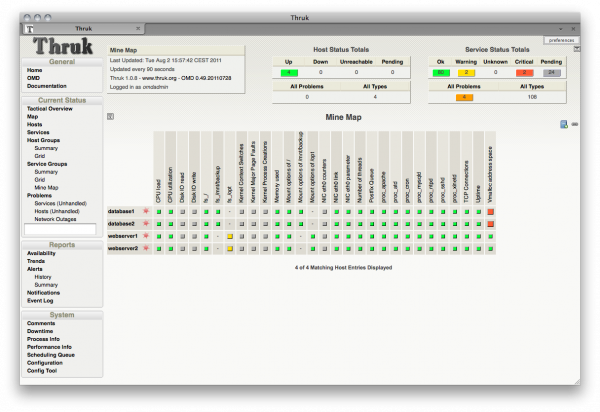Screen dimensions: 600x412
Task: Open the Scheduling Queue link
Action: pos(50,354)
